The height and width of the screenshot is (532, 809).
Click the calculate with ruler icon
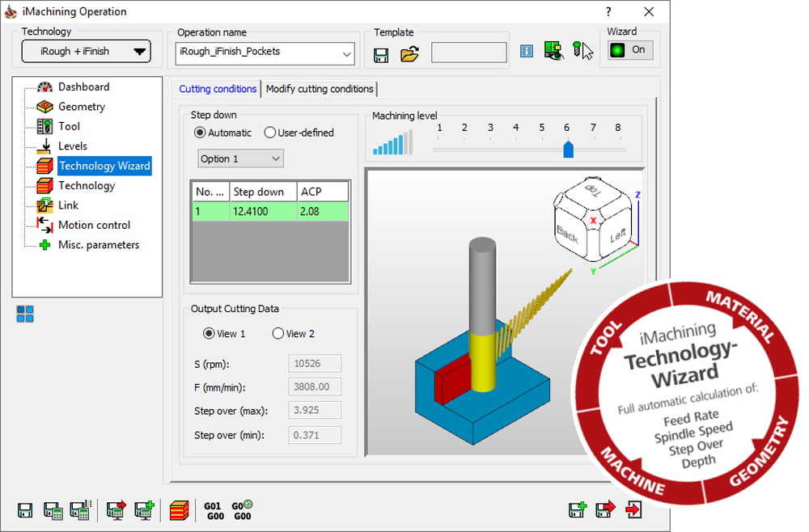(x=81, y=509)
